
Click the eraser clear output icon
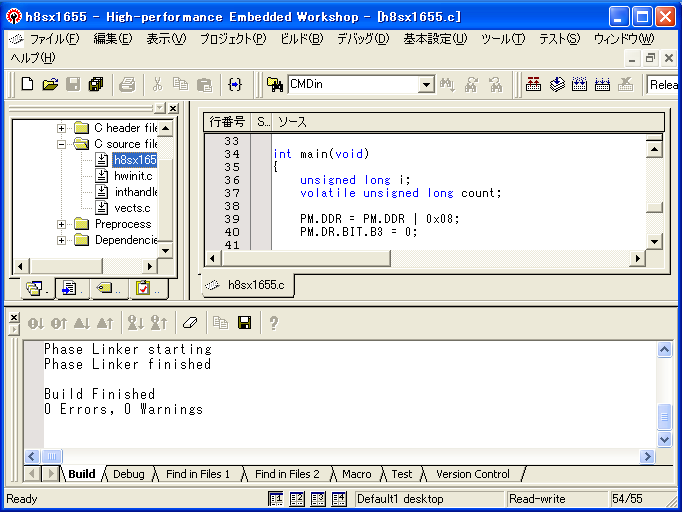(x=190, y=323)
